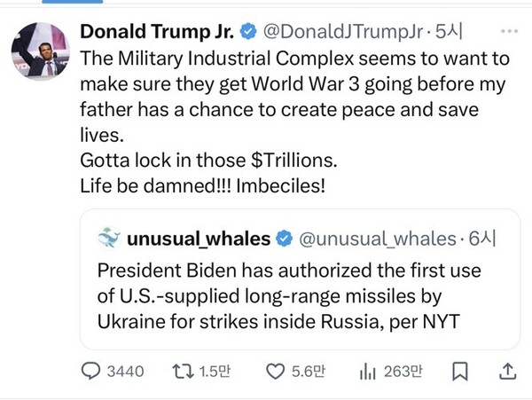Open the unusual_whales whale avatar
Viewport: 532px width, 400px height.
click(108, 238)
